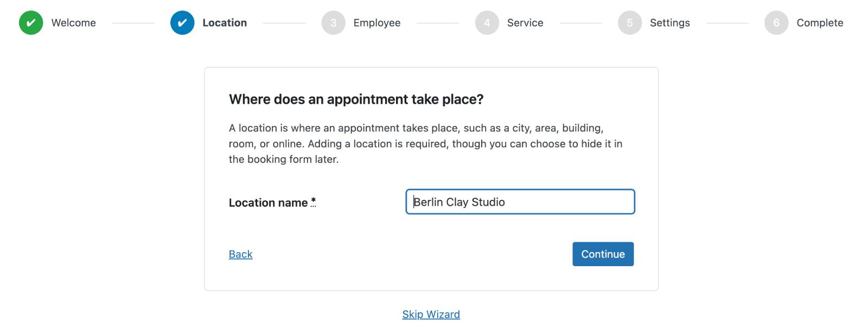
Task: Follow the Back link
Action: click(x=241, y=254)
